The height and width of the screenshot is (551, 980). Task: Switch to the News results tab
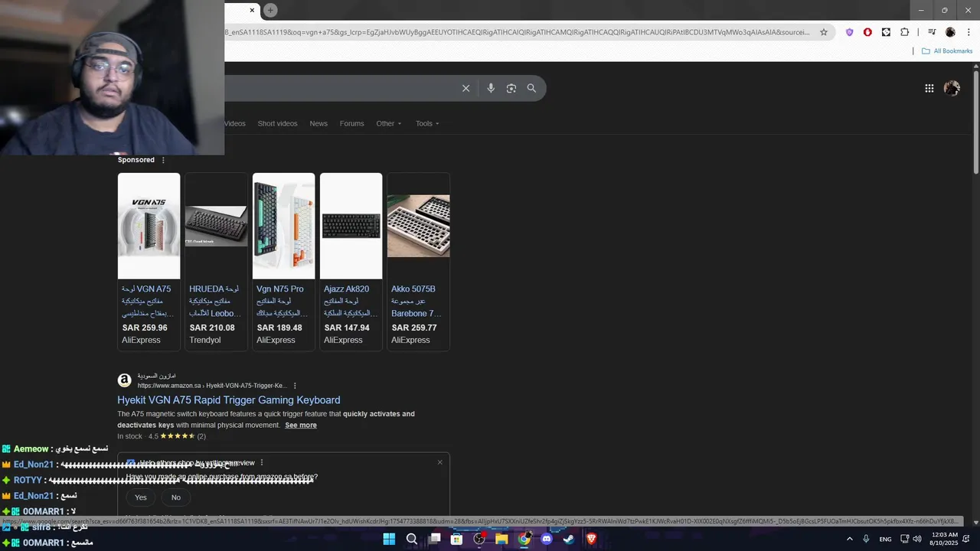[x=318, y=123]
